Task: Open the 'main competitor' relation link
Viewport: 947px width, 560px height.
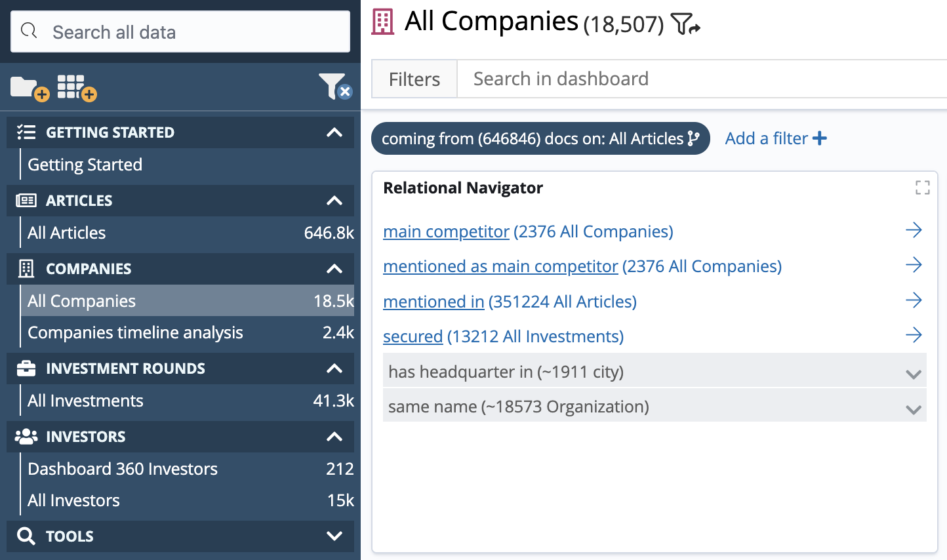Action: pyautogui.click(x=446, y=231)
